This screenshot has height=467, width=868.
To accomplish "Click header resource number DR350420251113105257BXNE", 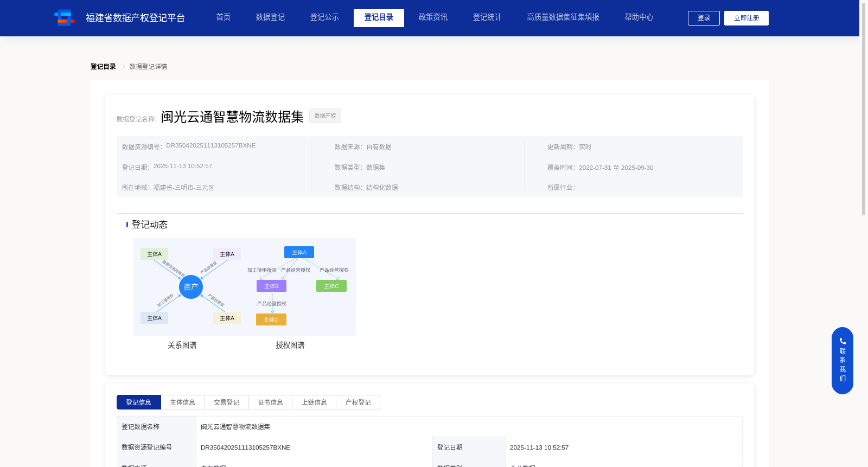I will (x=211, y=145).
